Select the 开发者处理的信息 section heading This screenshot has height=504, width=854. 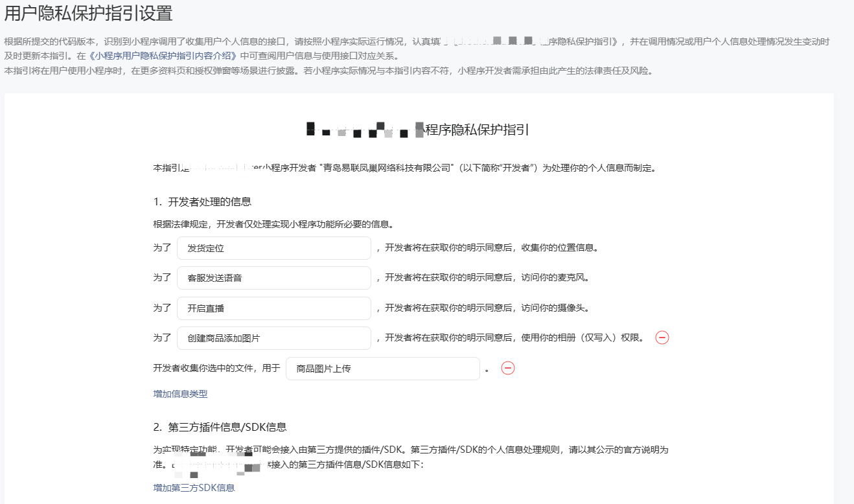(202, 201)
